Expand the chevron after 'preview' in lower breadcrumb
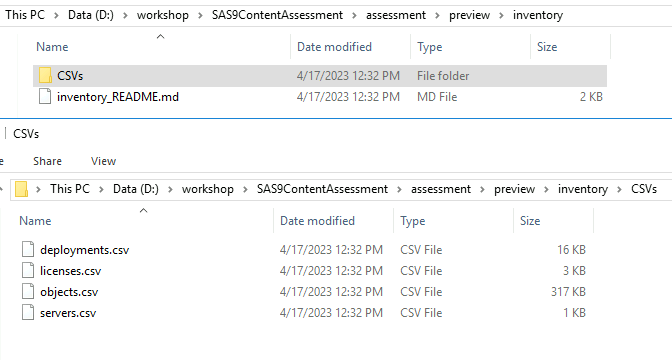This screenshot has width=672, height=360. point(546,189)
